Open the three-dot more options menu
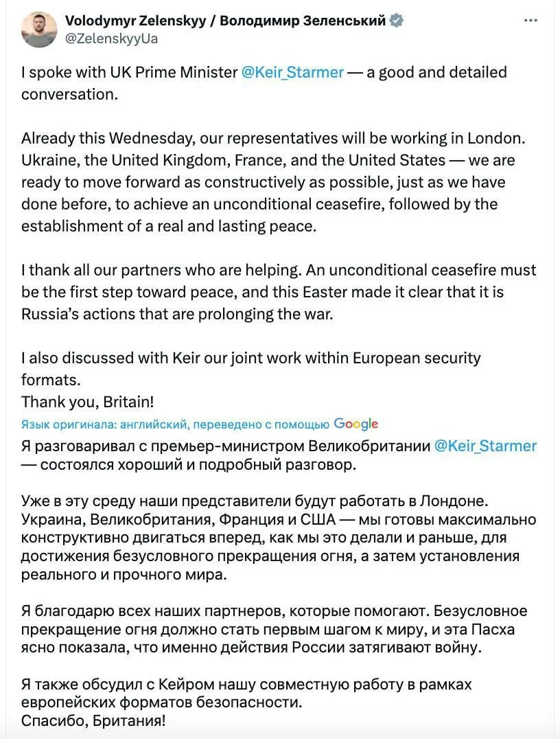Viewport: 560px width, 739px height. click(x=530, y=21)
